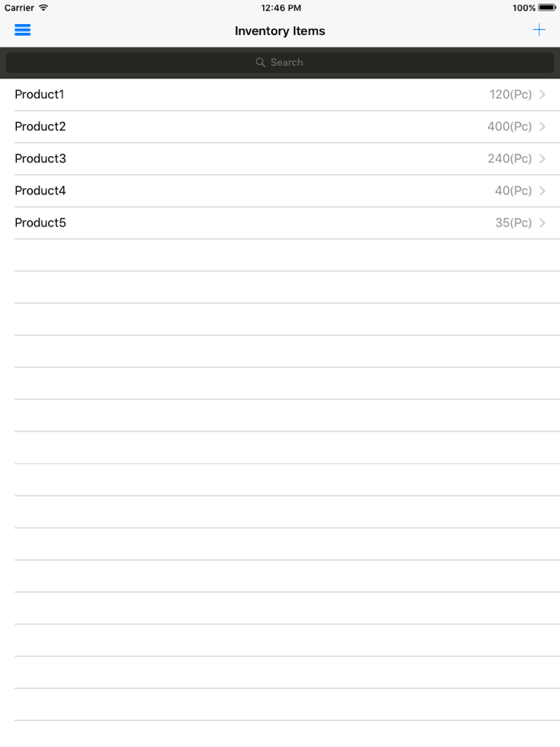Viewport: 560px width, 747px height.
Task: Click the search magnifier icon
Action: (x=260, y=62)
